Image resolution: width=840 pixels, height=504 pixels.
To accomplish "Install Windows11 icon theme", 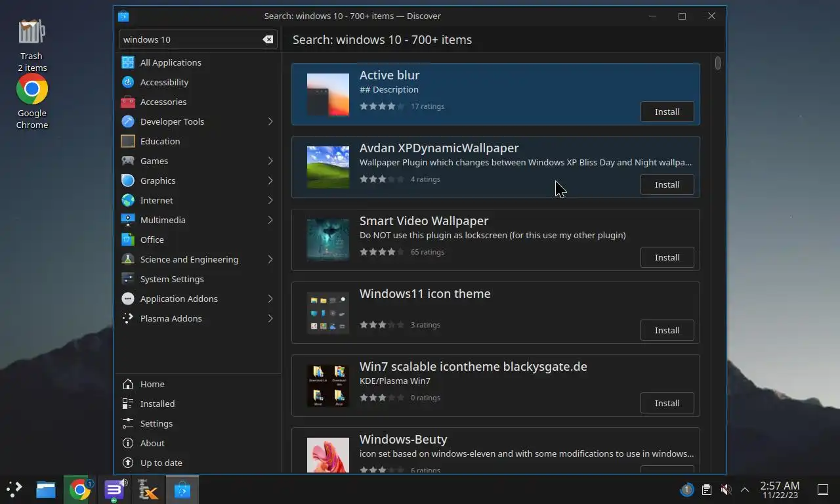I will tap(667, 330).
